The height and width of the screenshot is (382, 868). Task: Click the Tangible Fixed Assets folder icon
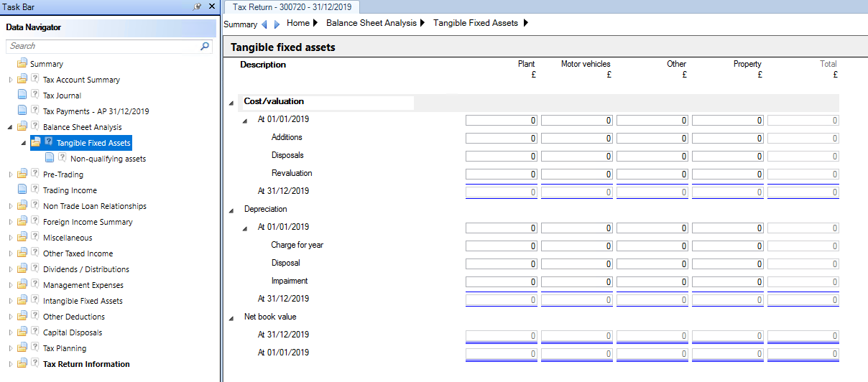[36, 143]
